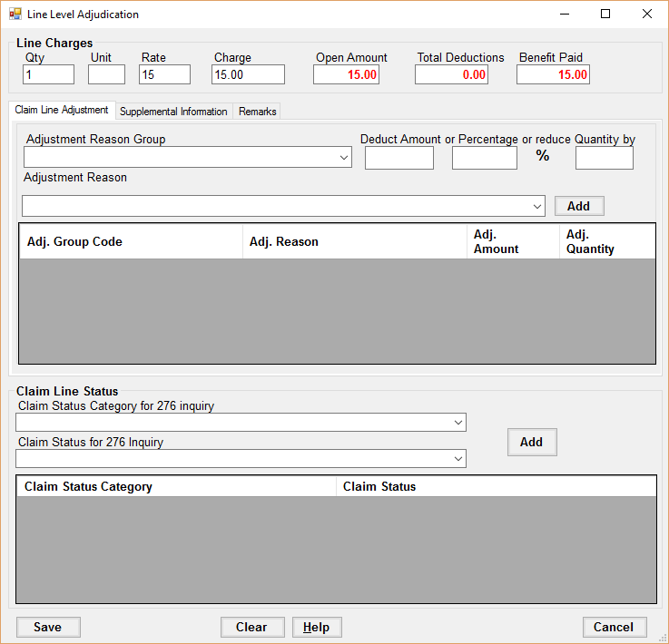This screenshot has width=669, height=644.
Task: Focus the Rate input field
Action: [x=164, y=74]
